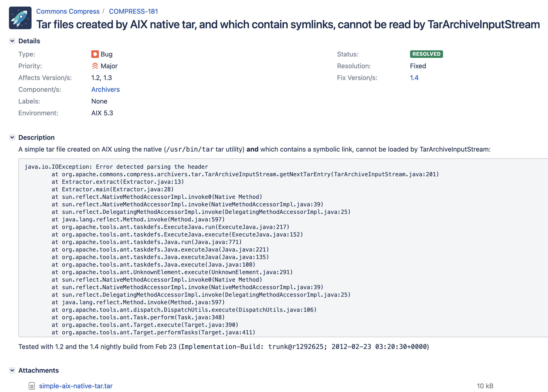Open the Commons Compress project link
Viewport: 548px width, 392px height.
click(x=68, y=11)
